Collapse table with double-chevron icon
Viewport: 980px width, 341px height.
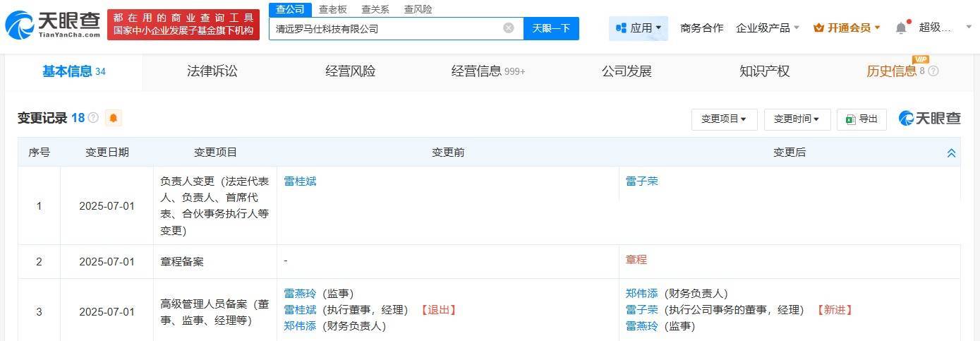click(x=951, y=152)
